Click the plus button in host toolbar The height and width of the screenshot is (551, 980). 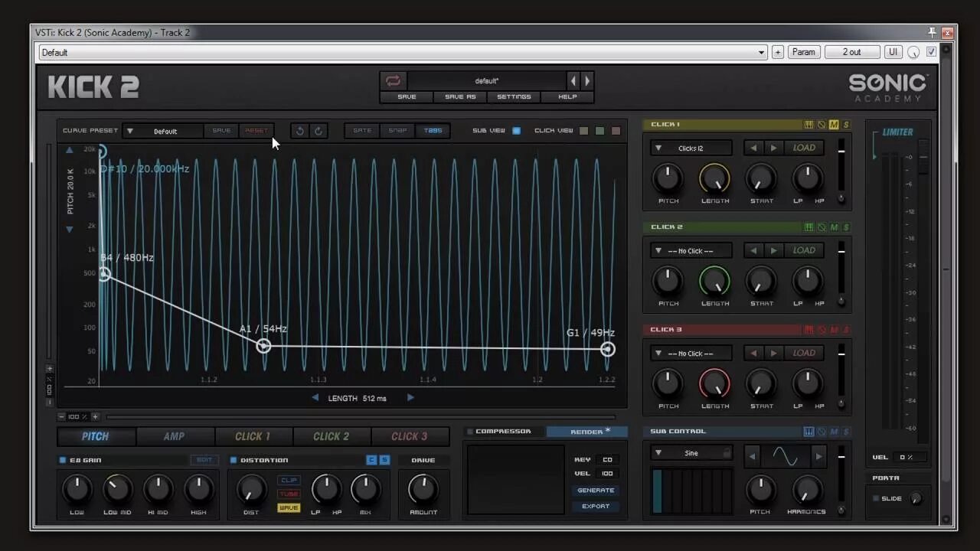(x=778, y=52)
